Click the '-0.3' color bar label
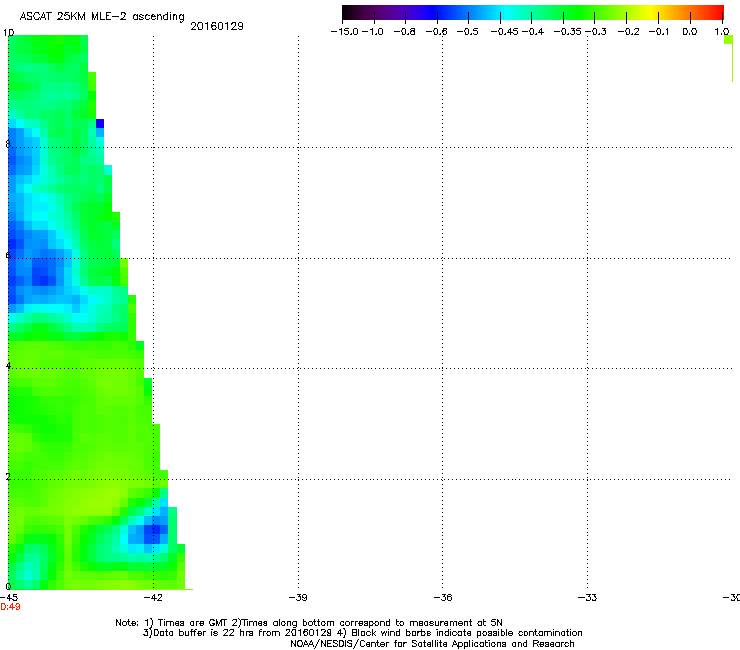 pos(596,32)
